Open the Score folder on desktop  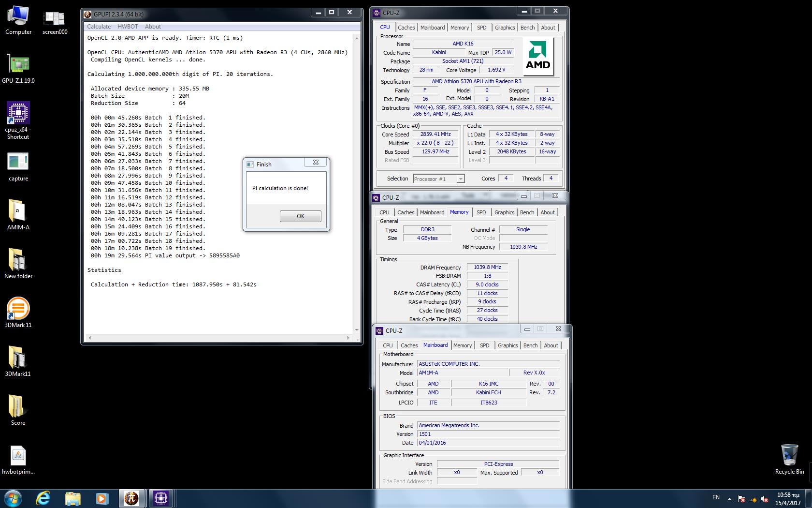click(x=18, y=411)
